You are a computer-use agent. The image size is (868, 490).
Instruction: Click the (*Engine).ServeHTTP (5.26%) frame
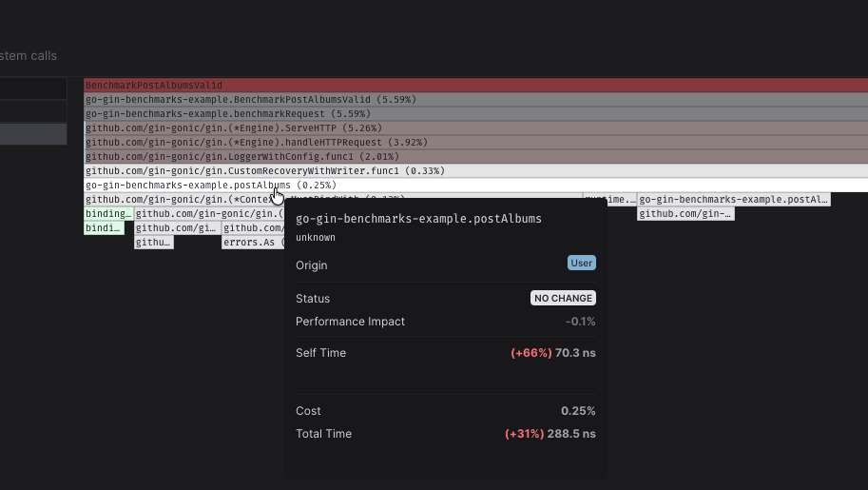475,128
